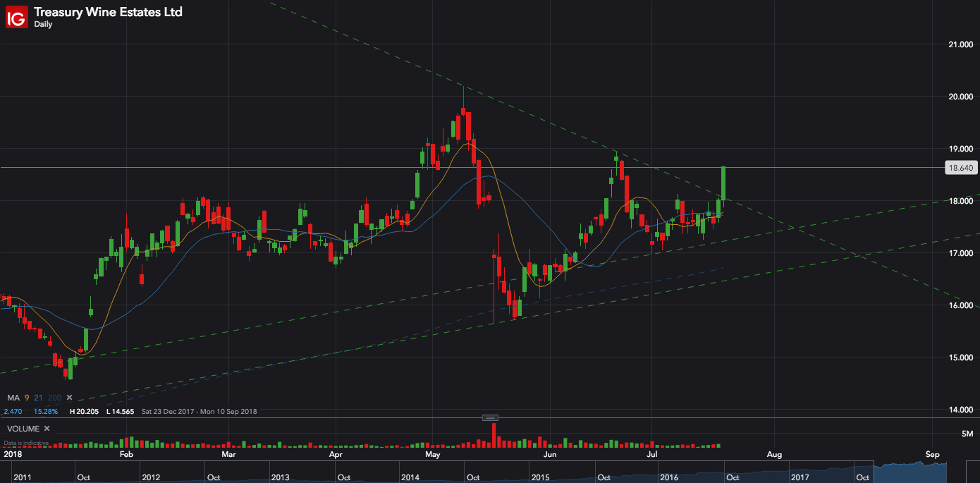Jump to 2011 in the navigator strip
This screenshot has width=980, height=483.
tap(23, 477)
